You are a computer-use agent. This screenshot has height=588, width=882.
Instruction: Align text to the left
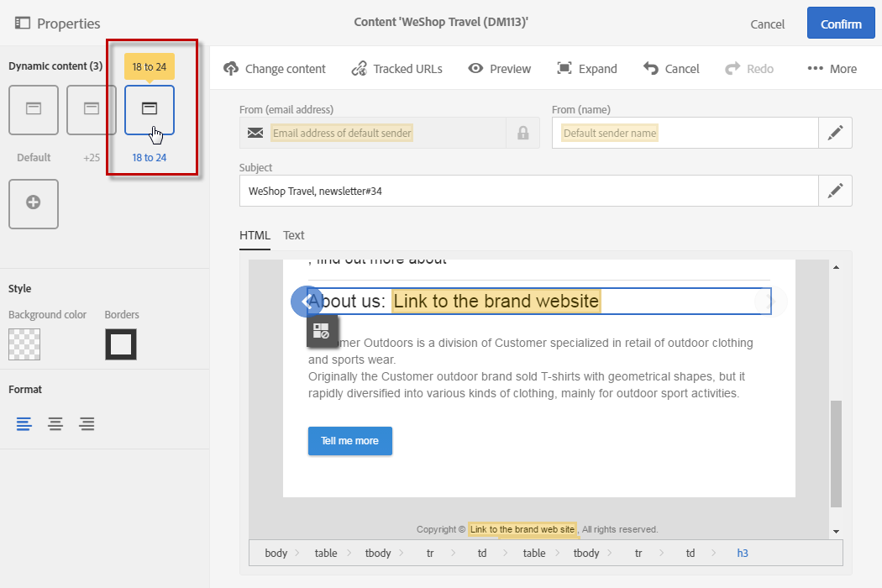24,423
